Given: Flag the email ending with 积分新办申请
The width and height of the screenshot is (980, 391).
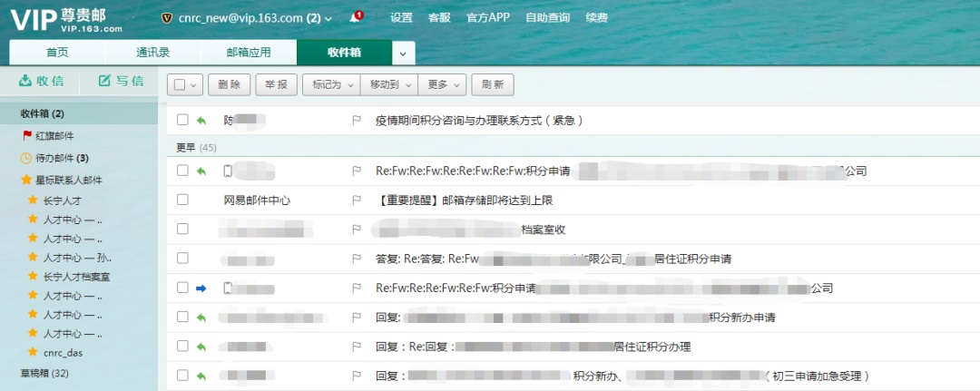Looking at the screenshot, I should (357, 318).
